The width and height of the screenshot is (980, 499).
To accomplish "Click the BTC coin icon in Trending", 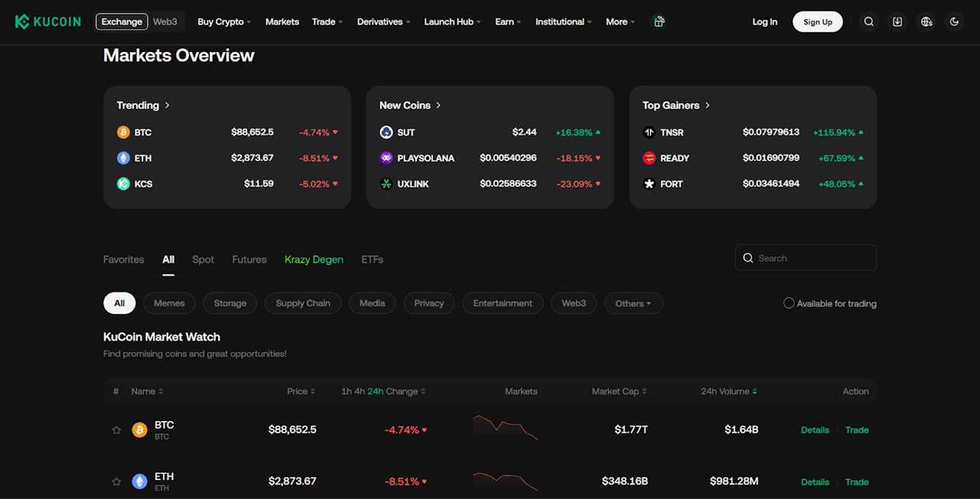I will [123, 132].
